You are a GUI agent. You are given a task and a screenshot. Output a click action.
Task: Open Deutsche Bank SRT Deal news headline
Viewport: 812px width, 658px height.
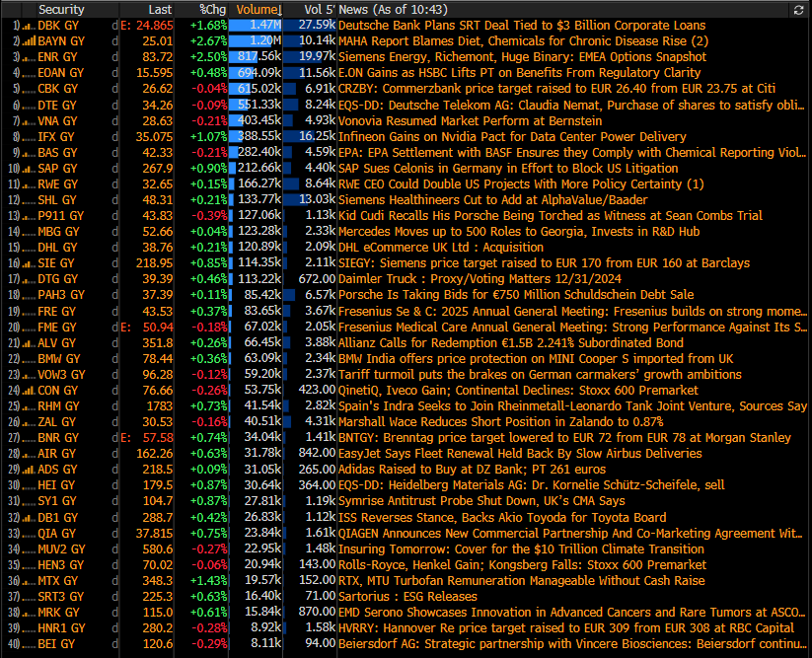[x=522, y=26]
